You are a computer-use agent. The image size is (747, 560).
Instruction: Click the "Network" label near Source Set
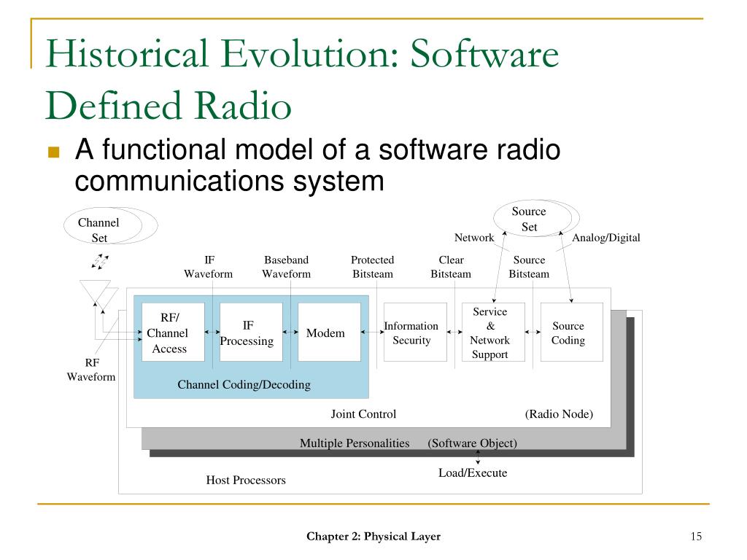(x=474, y=237)
